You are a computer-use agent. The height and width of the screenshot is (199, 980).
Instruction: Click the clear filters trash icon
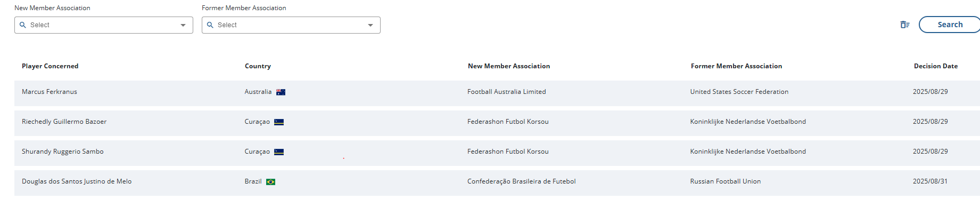tap(904, 25)
